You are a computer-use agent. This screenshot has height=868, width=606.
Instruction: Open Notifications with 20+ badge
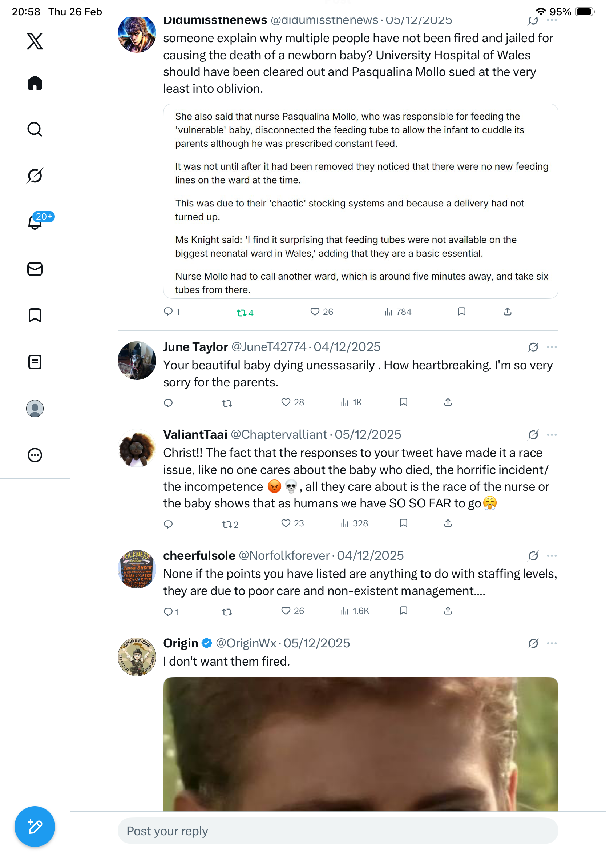[x=35, y=222]
